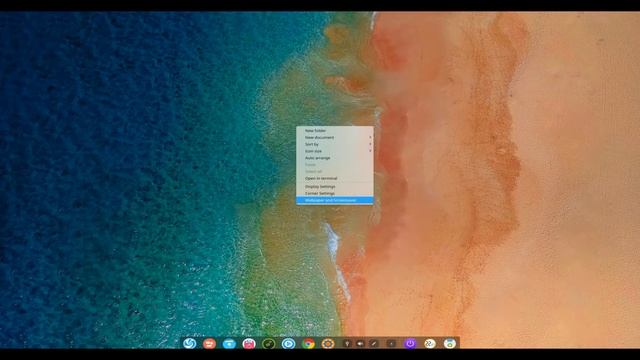Open the blue file manager dock icon
Screen dimensions: 640x360
(x=229, y=344)
